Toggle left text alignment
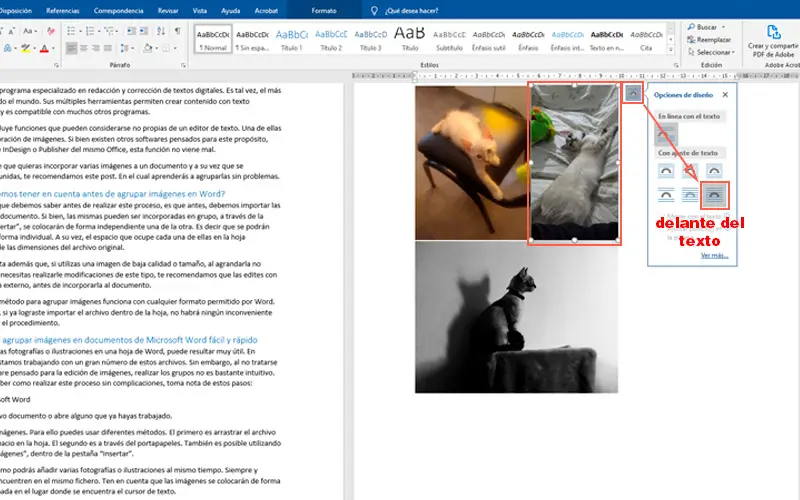Image resolution: width=800 pixels, height=500 pixels. coord(72,48)
